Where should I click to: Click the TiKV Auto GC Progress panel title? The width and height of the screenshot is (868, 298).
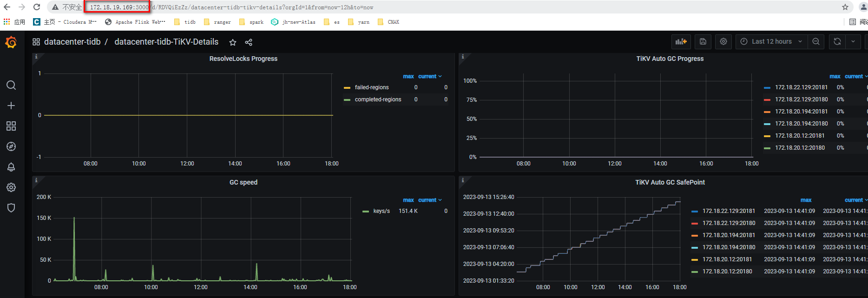coord(670,59)
